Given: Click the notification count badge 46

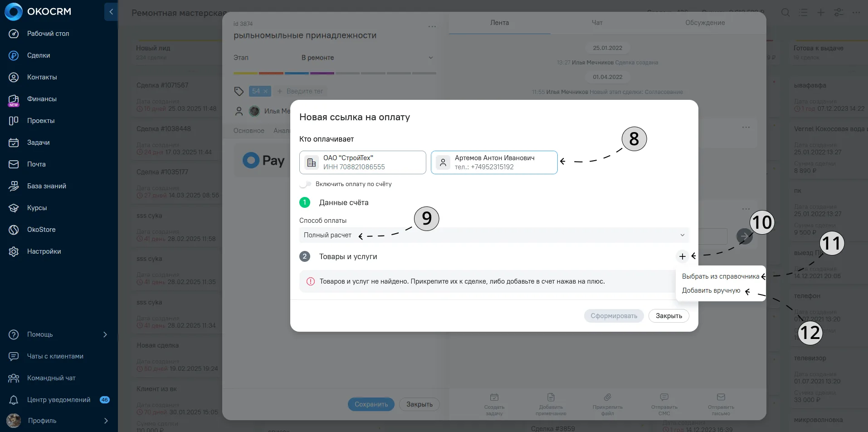Looking at the screenshot, I should (x=105, y=400).
